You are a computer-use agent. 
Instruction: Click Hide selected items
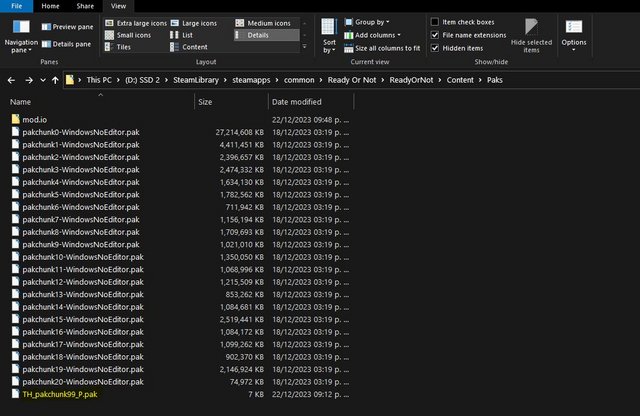(531, 36)
